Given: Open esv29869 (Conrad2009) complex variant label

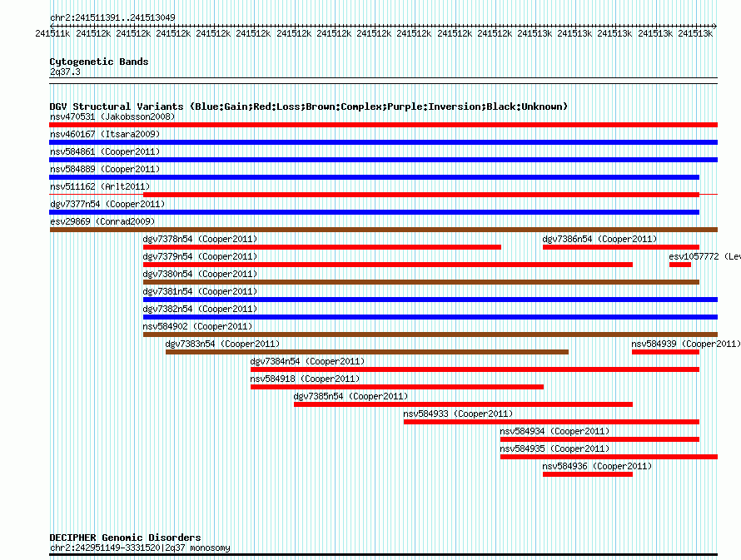Looking at the screenshot, I should (102, 221).
